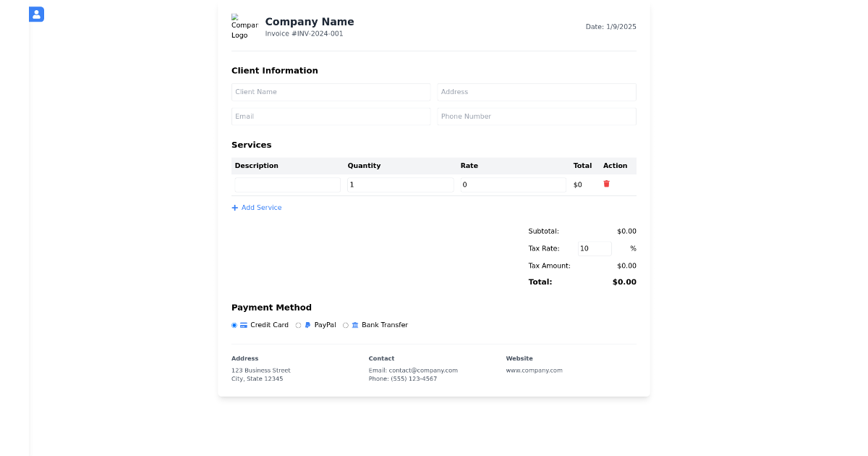Screen dimensions: 868x456
Task: Click the Client Name input field
Action: tap(331, 92)
